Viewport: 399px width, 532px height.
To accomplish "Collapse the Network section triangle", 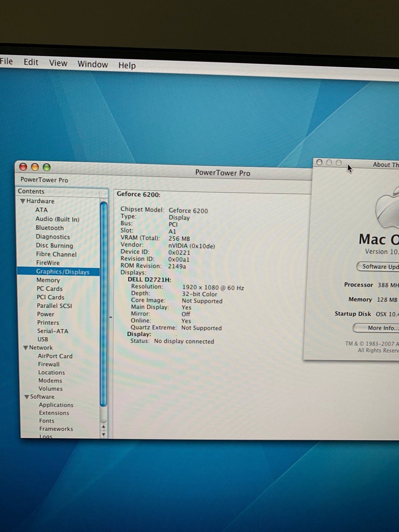I will (26, 348).
